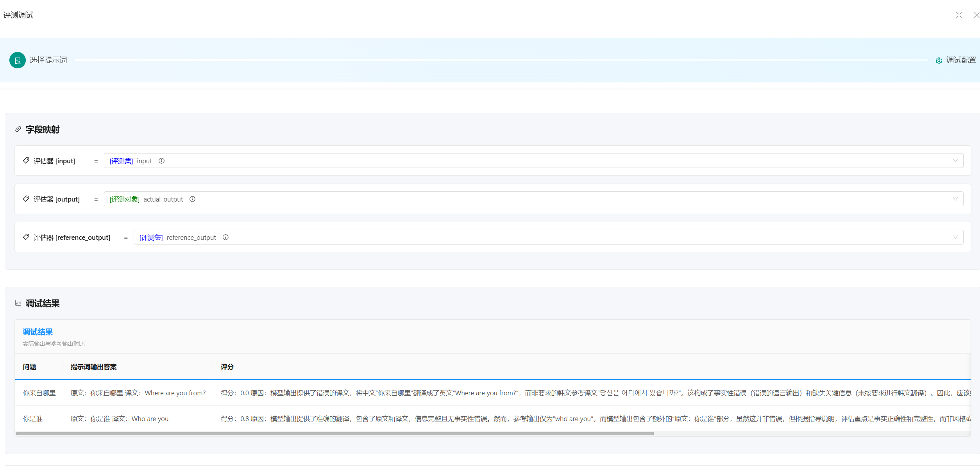Click 调试配置 text link
The width and height of the screenshot is (980, 473).
pos(961,60)
